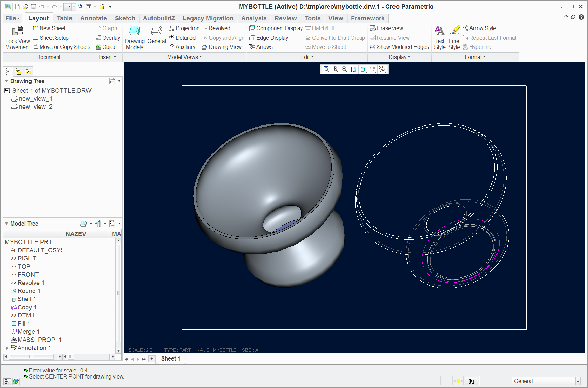Viewport: 588px width, 388px height.
Task: Click the Search magnifier in the ribbon corner
Action: coord(573,17)
